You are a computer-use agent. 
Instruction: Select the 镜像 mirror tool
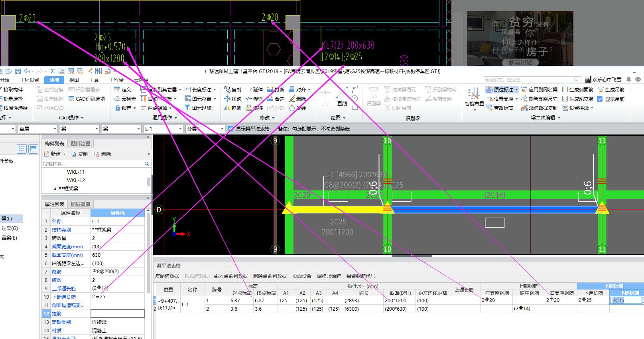tap(232, 108)
